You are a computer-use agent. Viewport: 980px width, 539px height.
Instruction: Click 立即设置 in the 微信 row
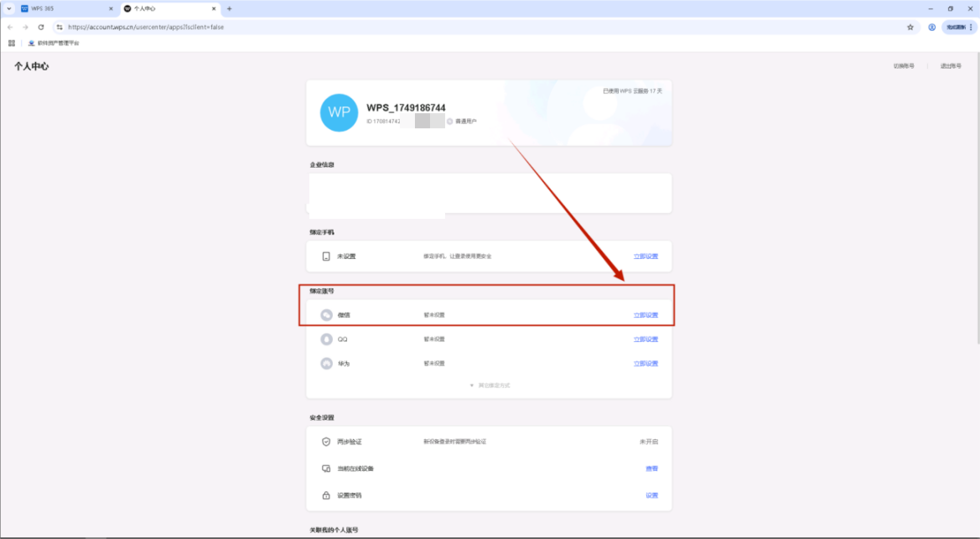point(646,315)
